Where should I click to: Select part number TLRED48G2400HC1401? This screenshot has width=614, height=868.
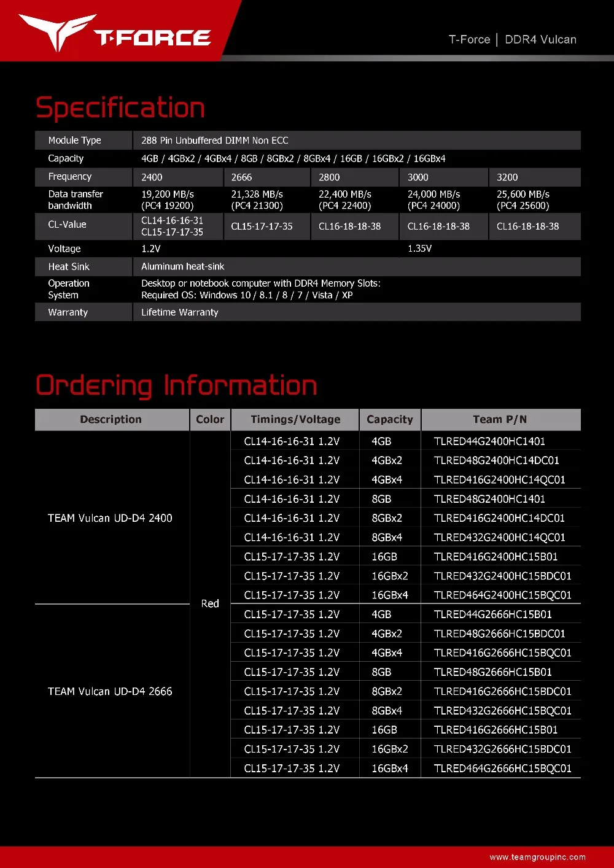coord(489,499)
